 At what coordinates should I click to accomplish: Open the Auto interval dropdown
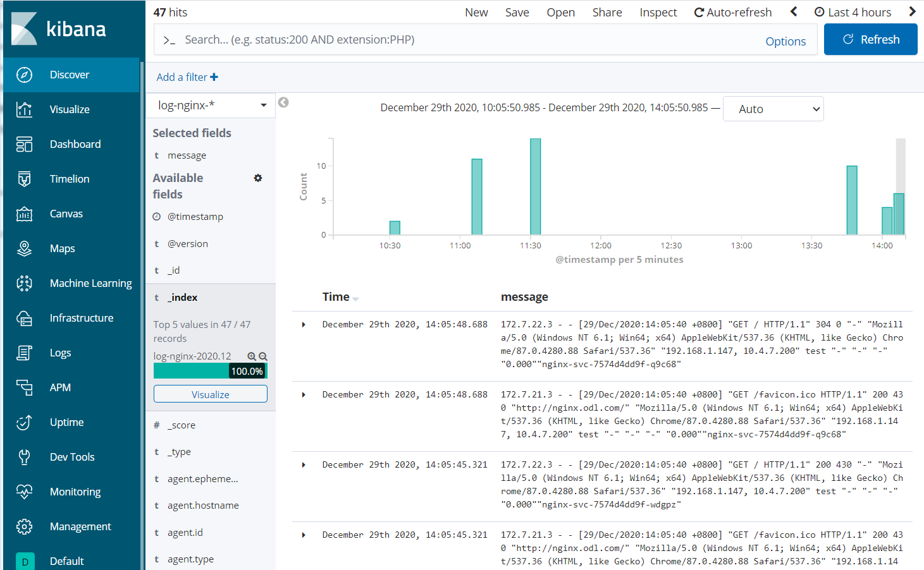(x=773, y=109)
